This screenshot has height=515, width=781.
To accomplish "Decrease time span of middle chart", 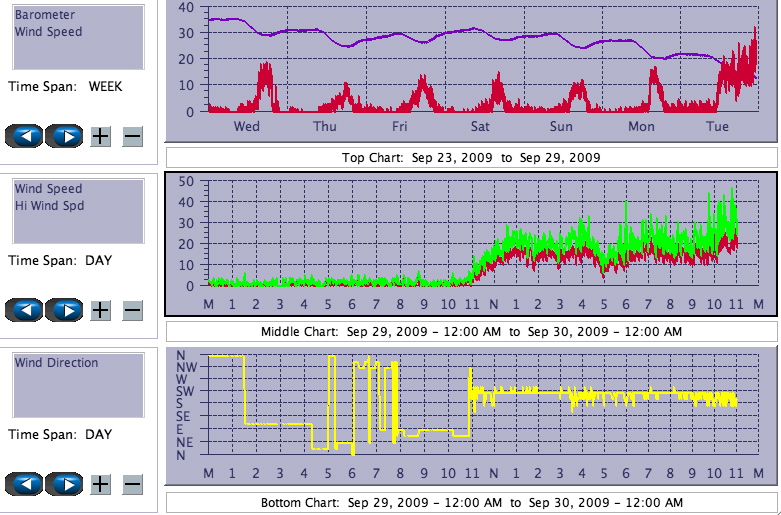I will (x=132, y=310).
